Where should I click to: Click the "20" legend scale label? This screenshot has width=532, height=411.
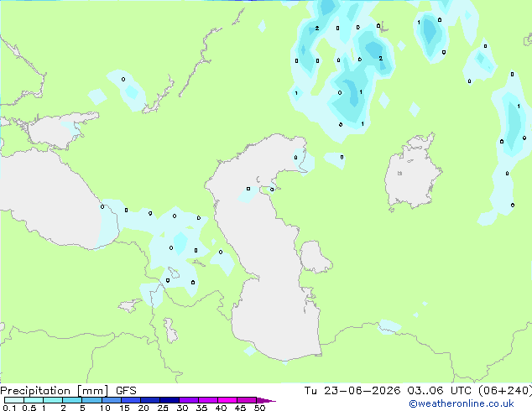[x=143, y=408]
